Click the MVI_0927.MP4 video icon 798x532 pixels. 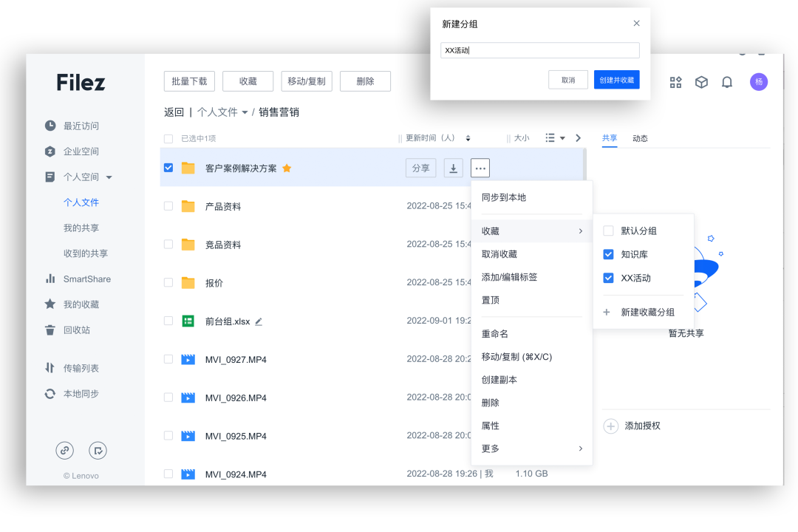tap(188, 359)
